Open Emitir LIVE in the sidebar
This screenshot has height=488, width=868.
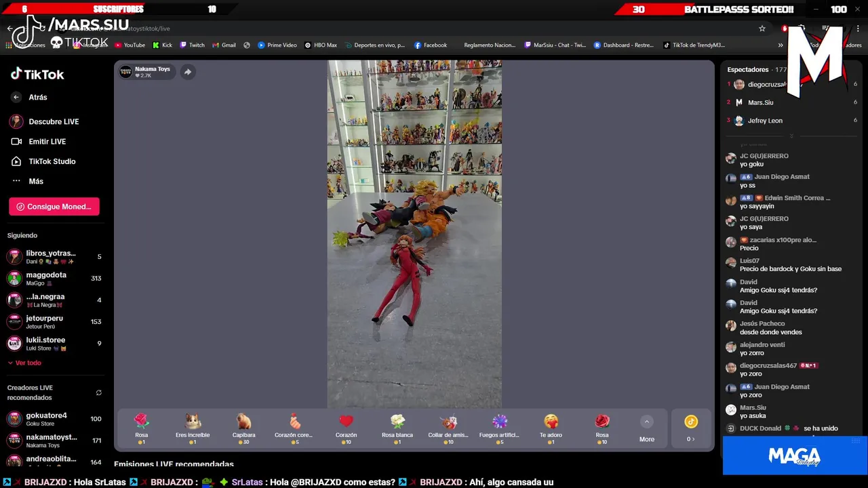(38, 142)
